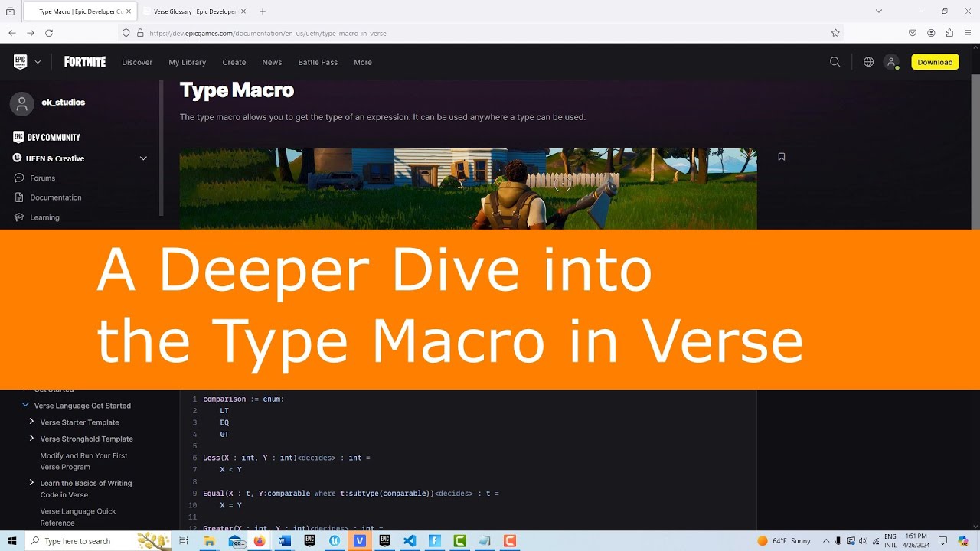Switch to Firefox in taskbar
980x551 pixels.
coord(260,541)
